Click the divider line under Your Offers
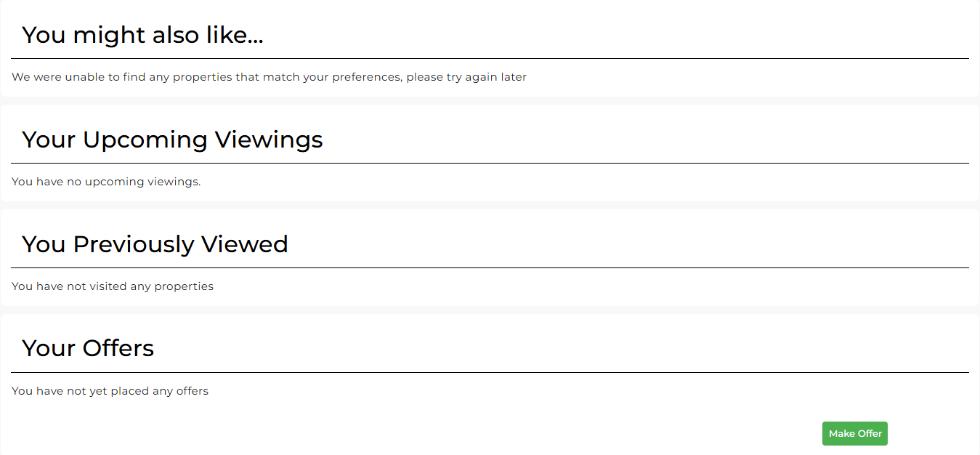Viewport: 980px width, 455px height. [x=490, y=372]
